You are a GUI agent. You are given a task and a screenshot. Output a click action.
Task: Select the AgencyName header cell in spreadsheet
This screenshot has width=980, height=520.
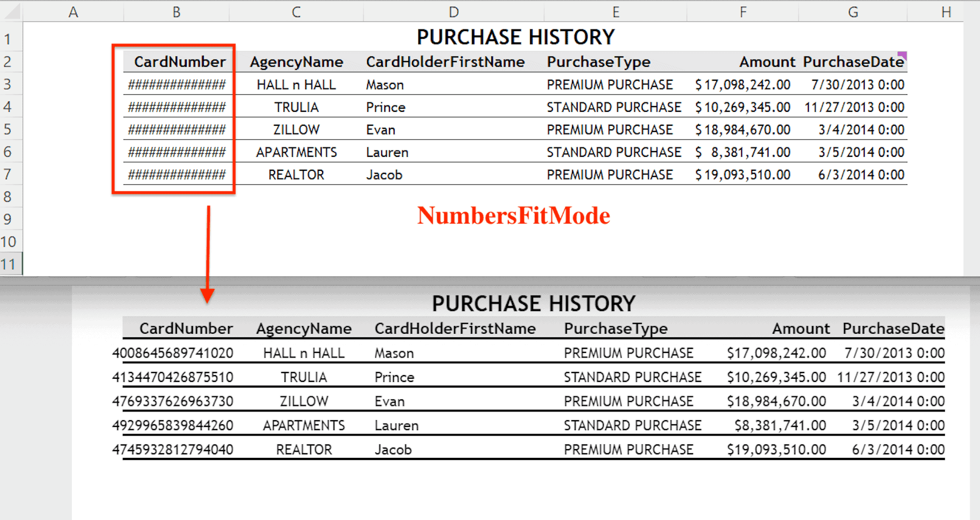(x=296, y=62)
